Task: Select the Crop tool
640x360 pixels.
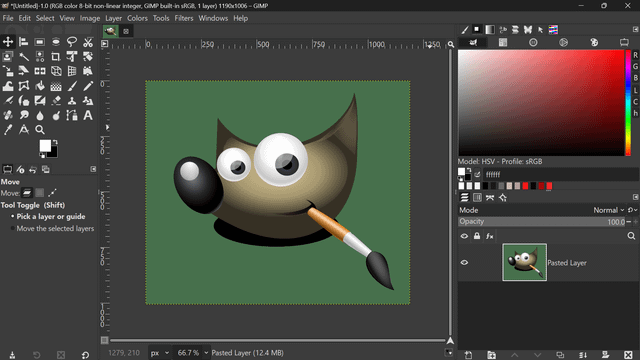Action: (56, 56)
